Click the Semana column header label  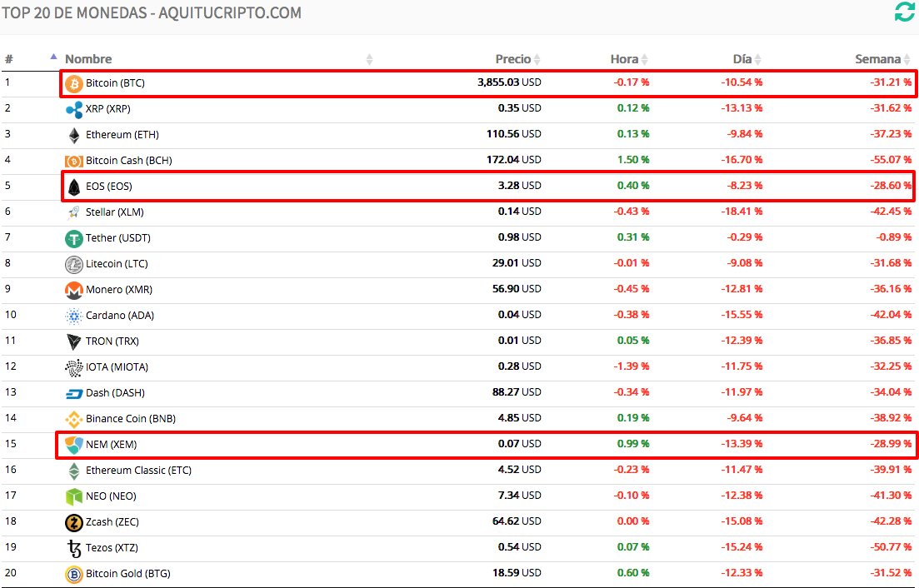point(878,59)
